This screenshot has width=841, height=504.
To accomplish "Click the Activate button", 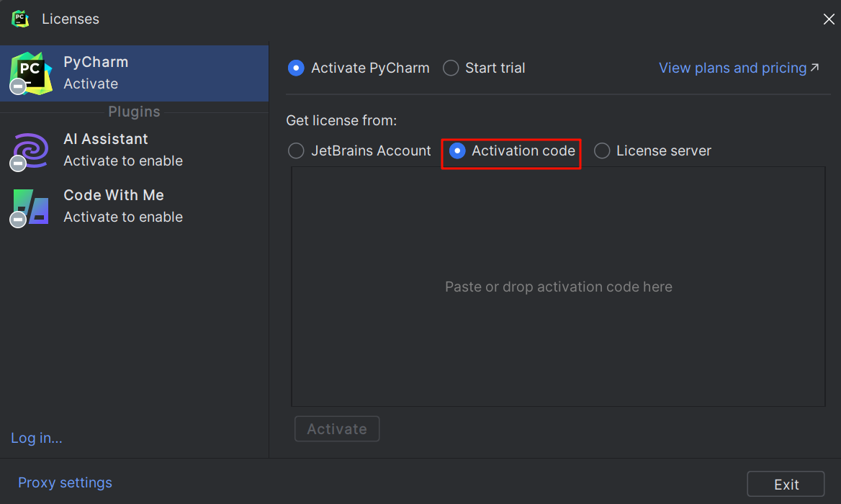I will tap(337, 429).
